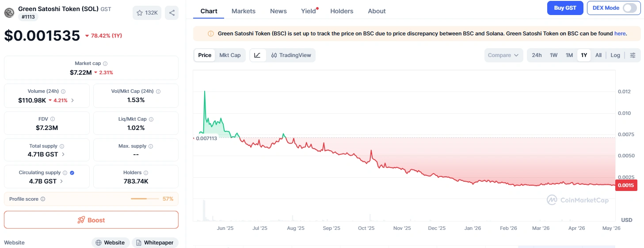Select the line chart icon
This screenshot has width=644, height=248.
point(258,55)
